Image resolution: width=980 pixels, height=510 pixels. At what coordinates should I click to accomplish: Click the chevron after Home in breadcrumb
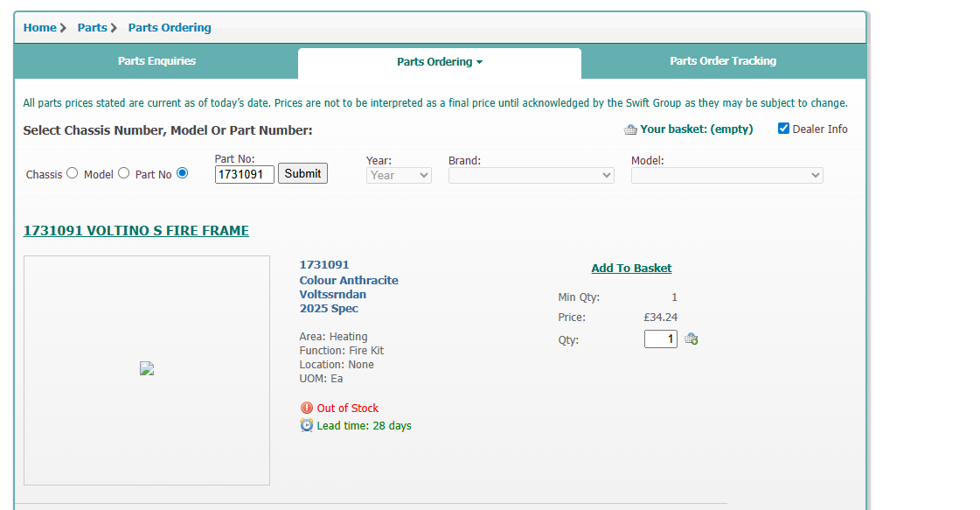[64, 28]
